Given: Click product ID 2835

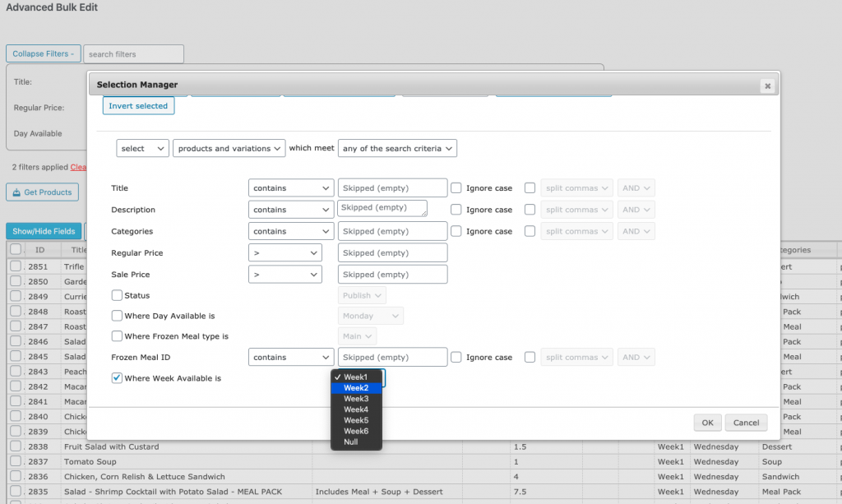Looking at the screenshot, I should [x=38, y=492].
